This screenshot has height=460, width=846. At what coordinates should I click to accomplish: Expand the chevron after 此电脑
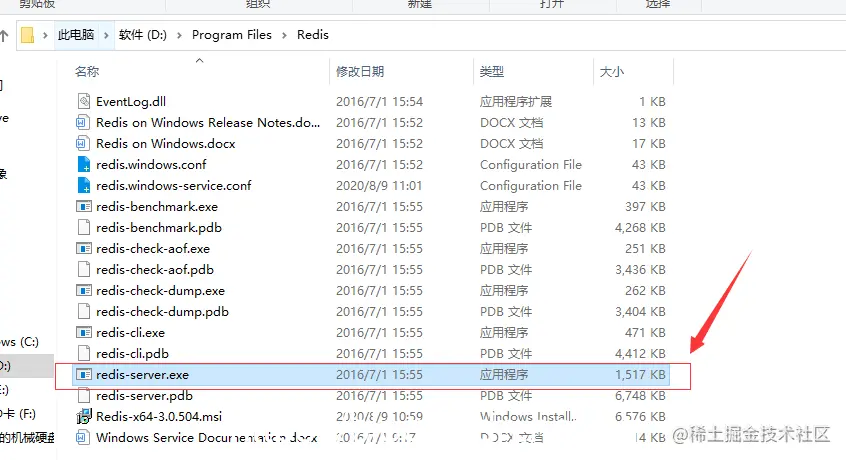[106, 36]
